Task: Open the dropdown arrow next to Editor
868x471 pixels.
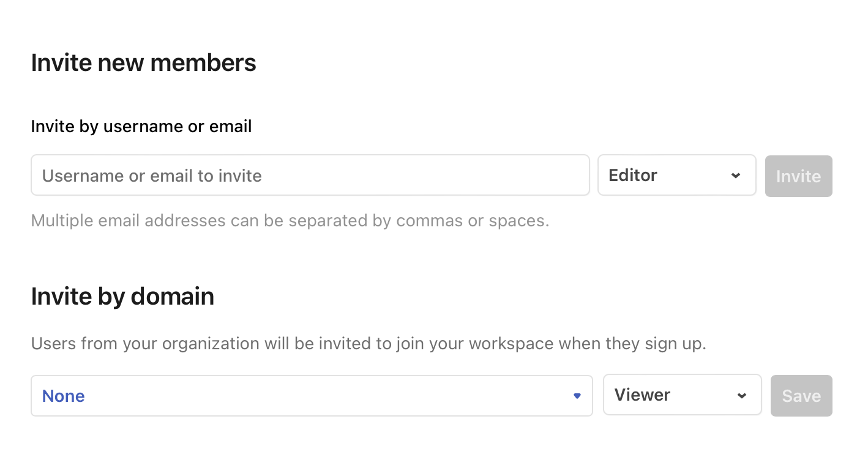Action: [x=736, y=175]
